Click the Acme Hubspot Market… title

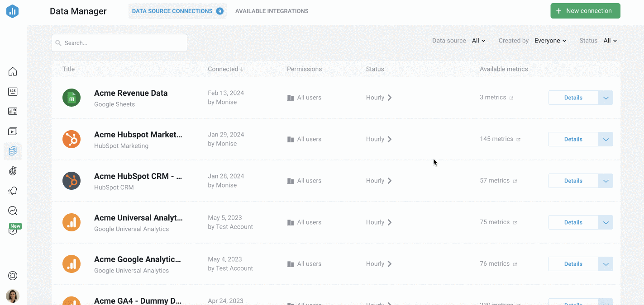(x=138, y=135)
